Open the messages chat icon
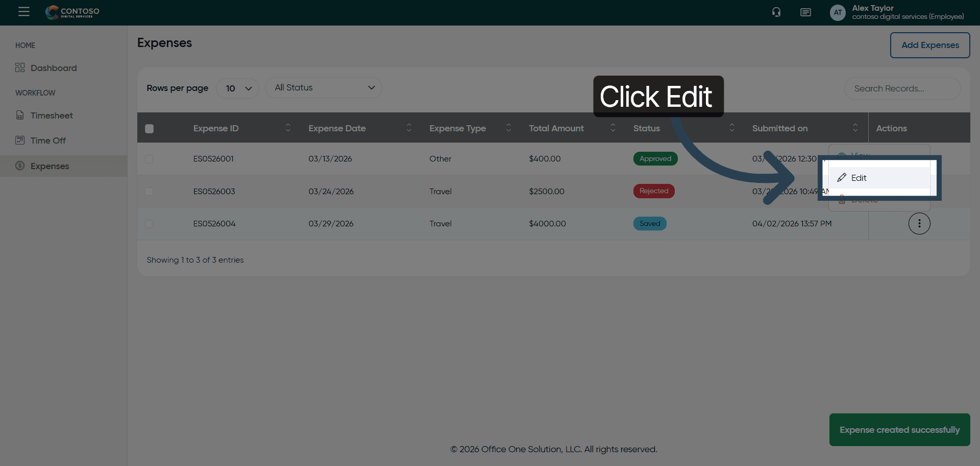Viewport: 980px width, 466px height. click(805, 12)
